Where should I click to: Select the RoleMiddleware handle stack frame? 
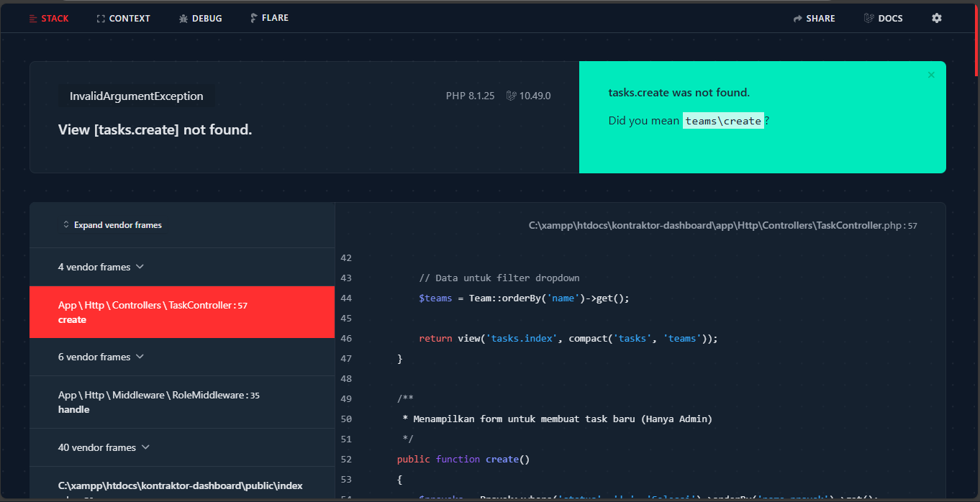(x=181, y=402)
